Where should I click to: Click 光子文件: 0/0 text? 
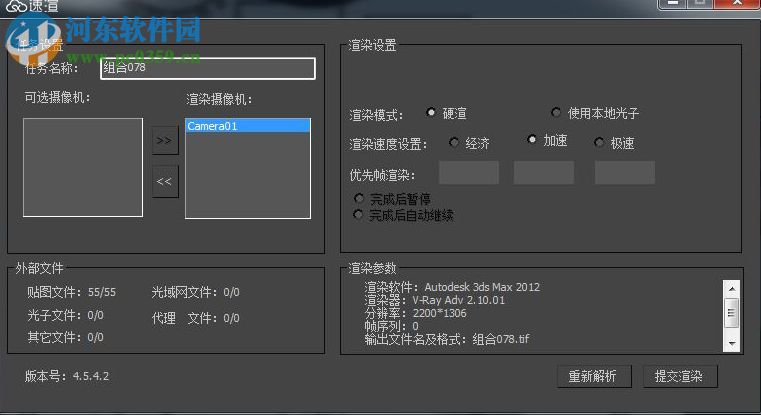[65, 316]
